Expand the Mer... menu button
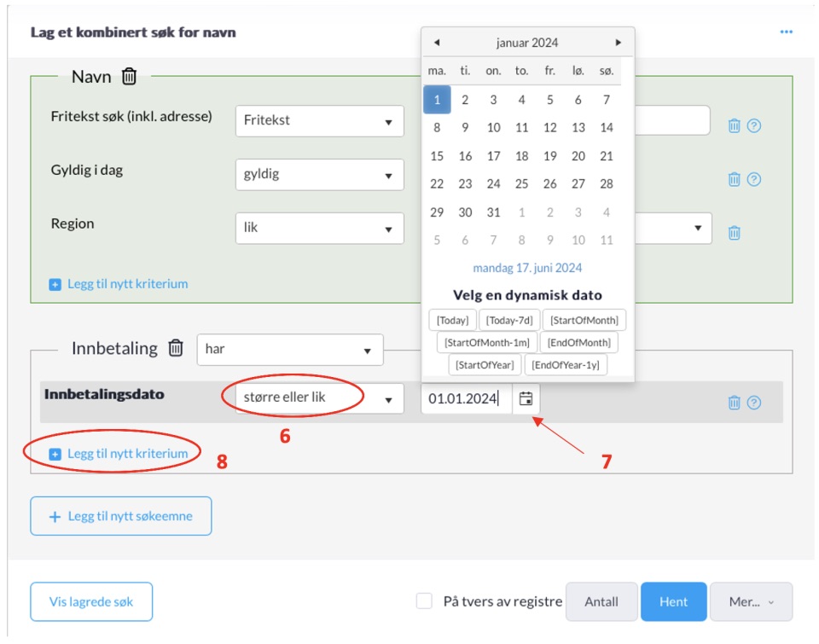The width and height of the screenshot is (819, 644). point(751,601)
